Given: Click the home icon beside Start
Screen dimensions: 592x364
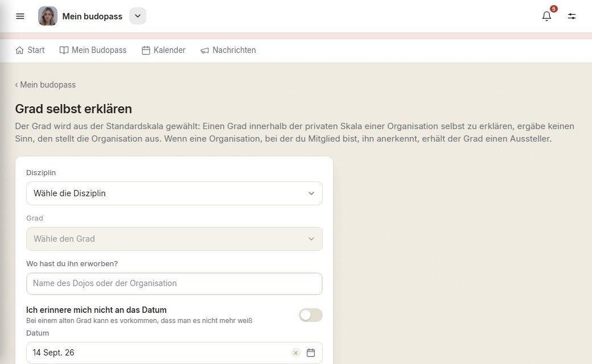Looking at the screenshot, I should coord(19,50).
